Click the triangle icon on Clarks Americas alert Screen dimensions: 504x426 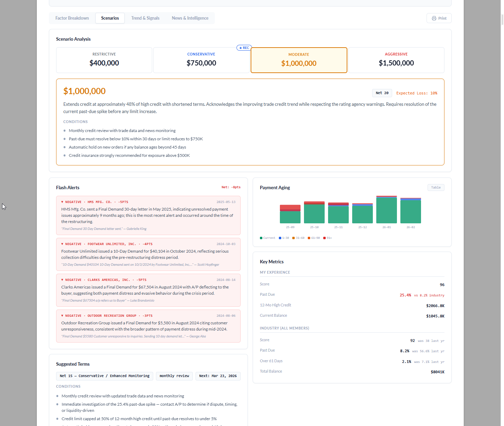tap(62, 280)
